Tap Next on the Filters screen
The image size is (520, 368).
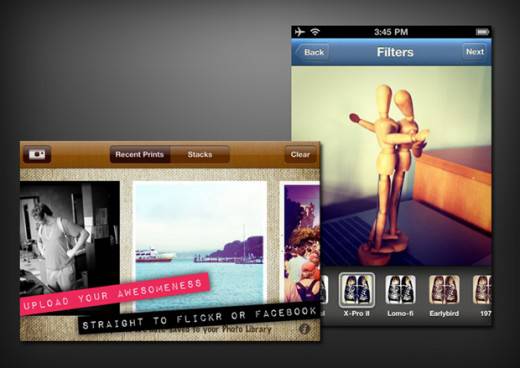pos(475,52)
